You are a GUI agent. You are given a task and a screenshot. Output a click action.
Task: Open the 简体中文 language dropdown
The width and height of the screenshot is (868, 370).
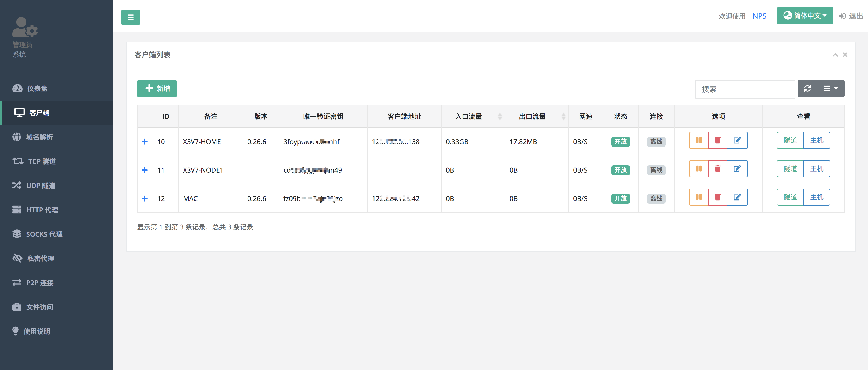click(805, 16)
